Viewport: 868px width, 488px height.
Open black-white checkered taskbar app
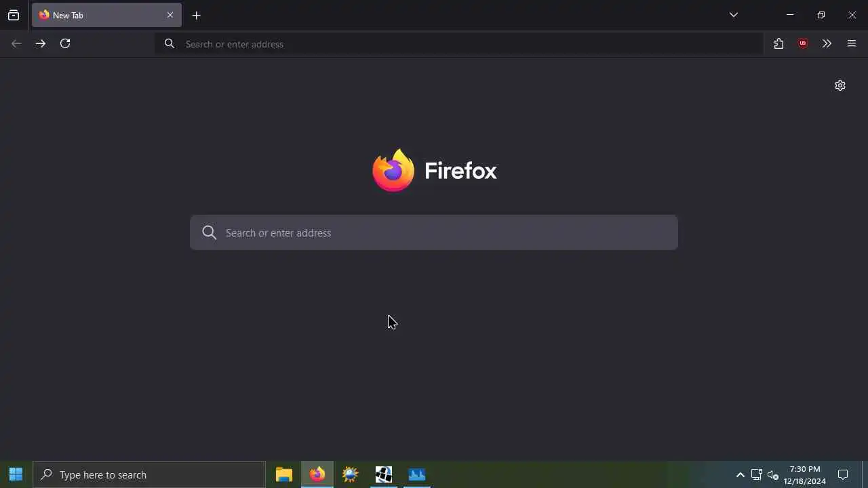[x=384, y=474]
